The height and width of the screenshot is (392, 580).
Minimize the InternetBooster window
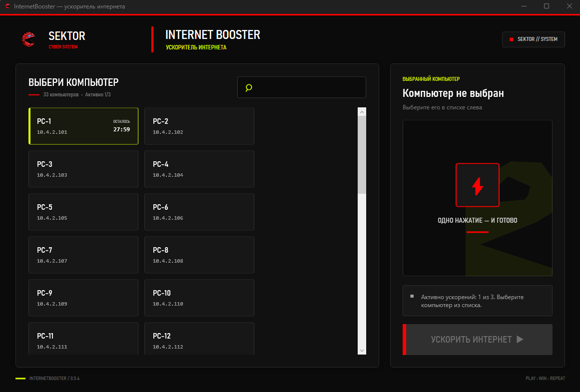pyautogui.click(x=524, y=6)
